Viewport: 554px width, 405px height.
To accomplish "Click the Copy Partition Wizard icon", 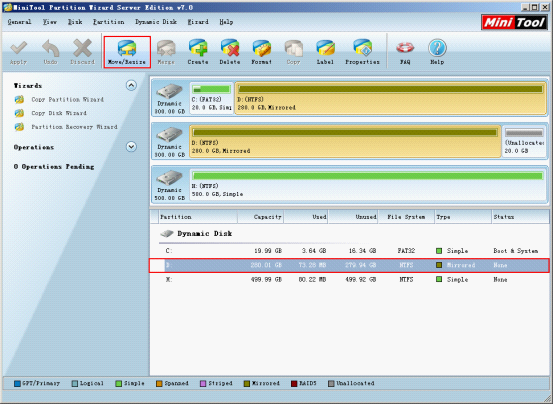I will pos(19,100).
